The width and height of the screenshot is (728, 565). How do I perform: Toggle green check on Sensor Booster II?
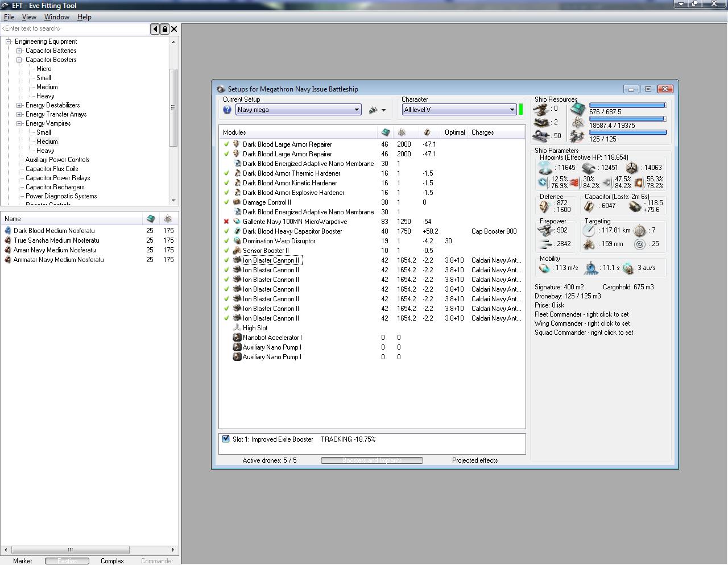point(226,251)
